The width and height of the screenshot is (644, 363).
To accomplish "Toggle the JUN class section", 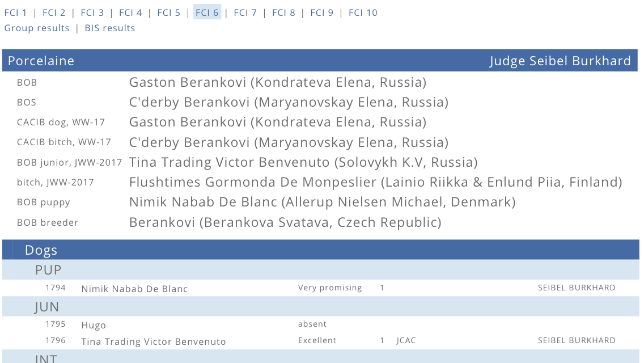I will (x=321, y=306).
